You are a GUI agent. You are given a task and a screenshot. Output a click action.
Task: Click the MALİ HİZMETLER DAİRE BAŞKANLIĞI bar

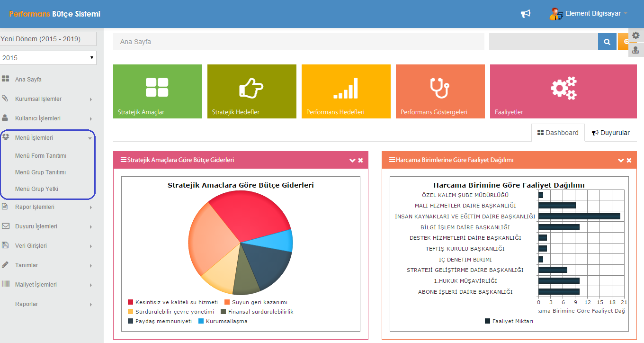(557, 205)
